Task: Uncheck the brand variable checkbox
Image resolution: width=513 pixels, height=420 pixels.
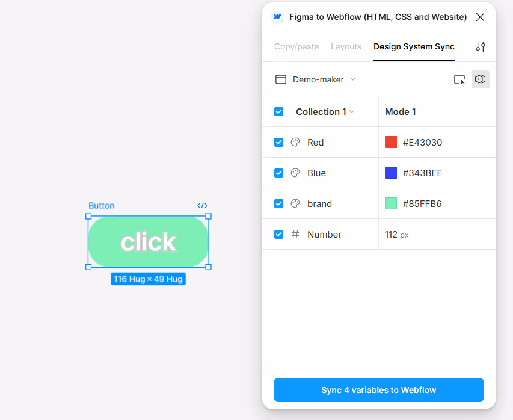Action: tap(278, 203)
